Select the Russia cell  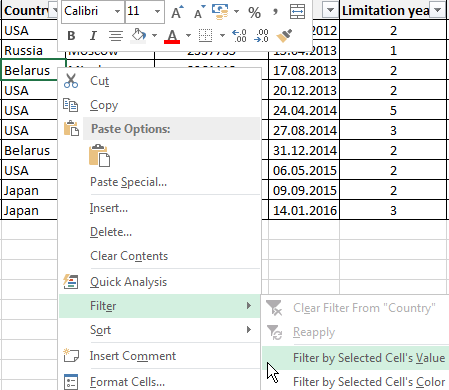[x=29, y=50]
